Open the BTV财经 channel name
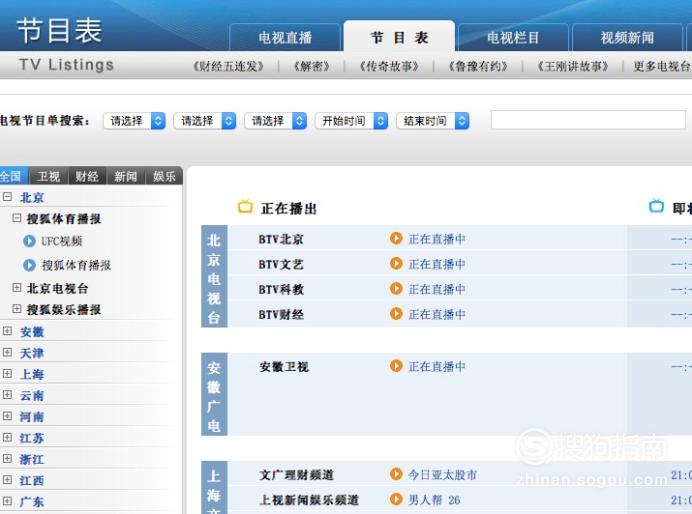The height and width of the screenshot is (514, 692). click(281, 315)
